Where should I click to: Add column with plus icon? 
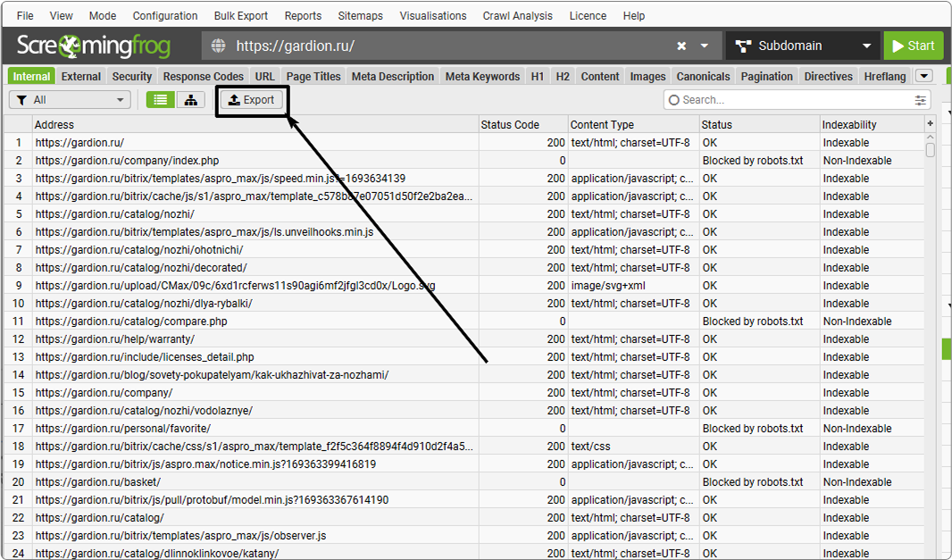click(931, 124)
